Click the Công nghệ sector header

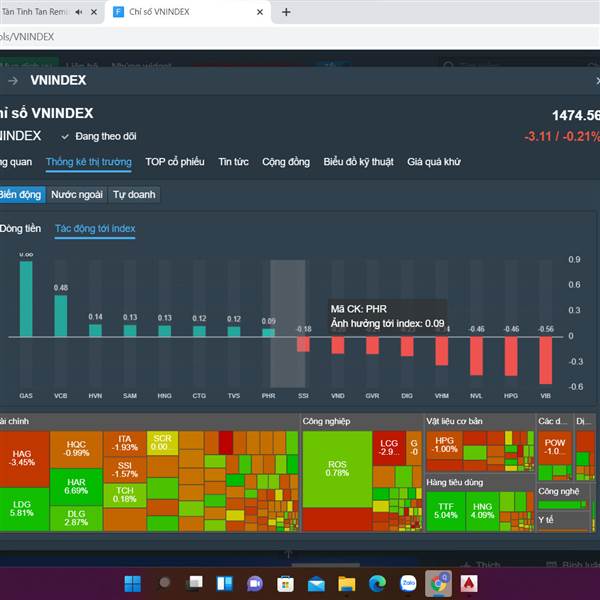(x=565, y=492)
